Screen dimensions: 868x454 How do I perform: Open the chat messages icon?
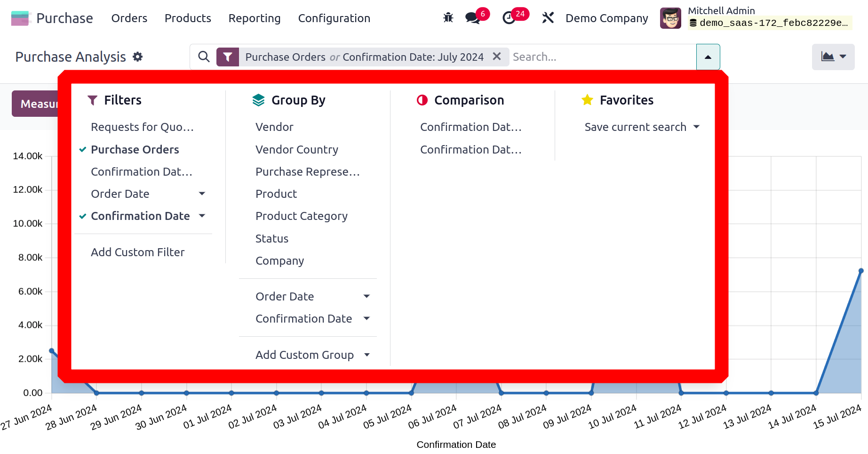472,18
